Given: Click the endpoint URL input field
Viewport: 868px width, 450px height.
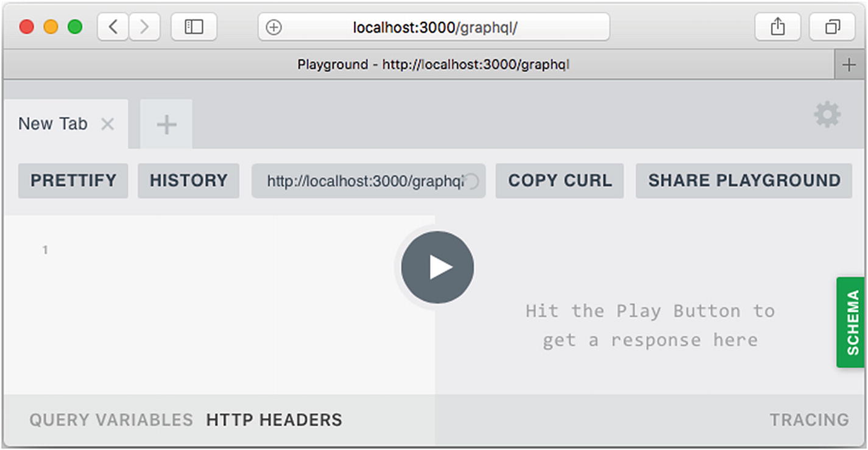Looking at the screenshot, I should pyautogui.click(x=364, y=181).
